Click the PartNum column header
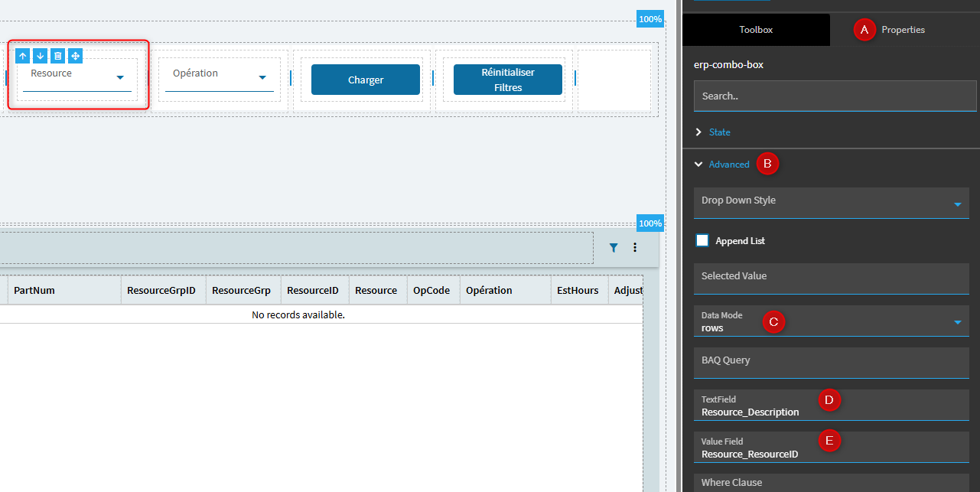 pos(64,291)
